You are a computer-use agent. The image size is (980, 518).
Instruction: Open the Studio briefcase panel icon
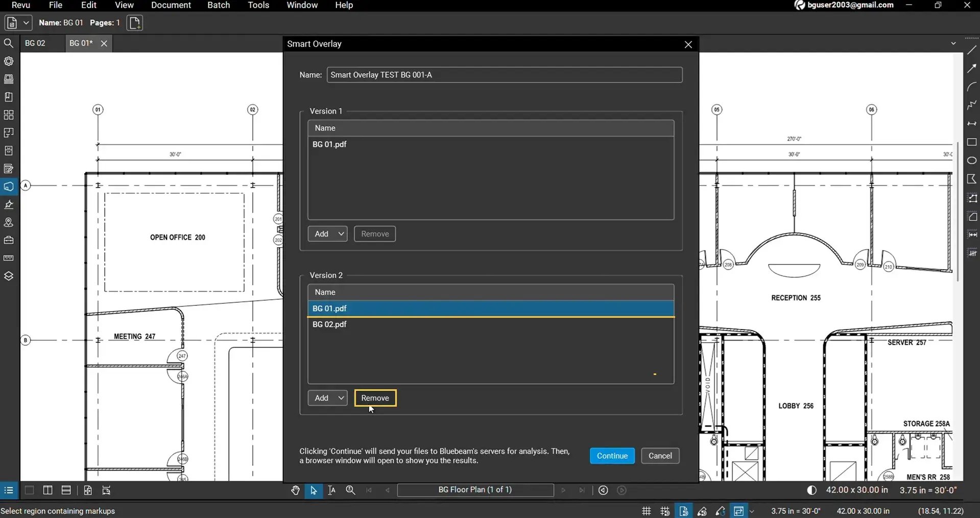tap(9, 240)
